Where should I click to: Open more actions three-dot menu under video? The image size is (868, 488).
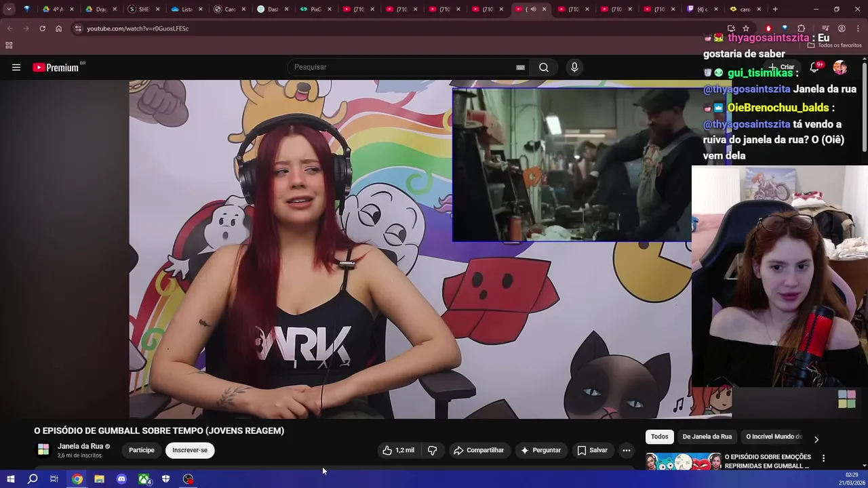pyautogui.click(x=626, y=450)
